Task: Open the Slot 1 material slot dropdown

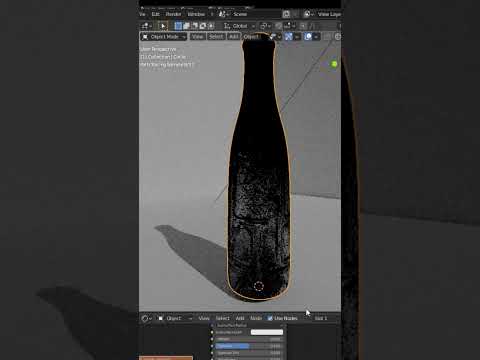Action: point(321,318)
